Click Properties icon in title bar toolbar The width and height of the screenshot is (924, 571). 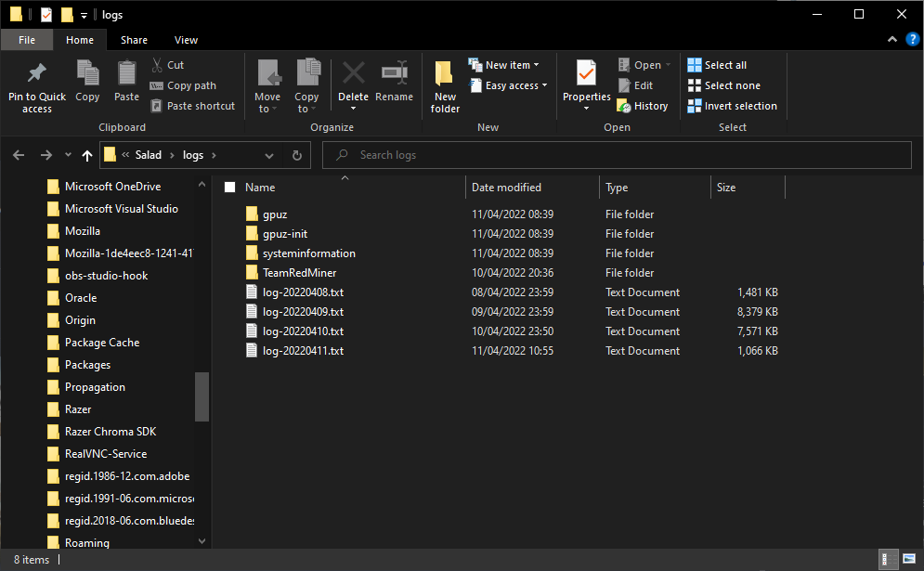point(46,15)
